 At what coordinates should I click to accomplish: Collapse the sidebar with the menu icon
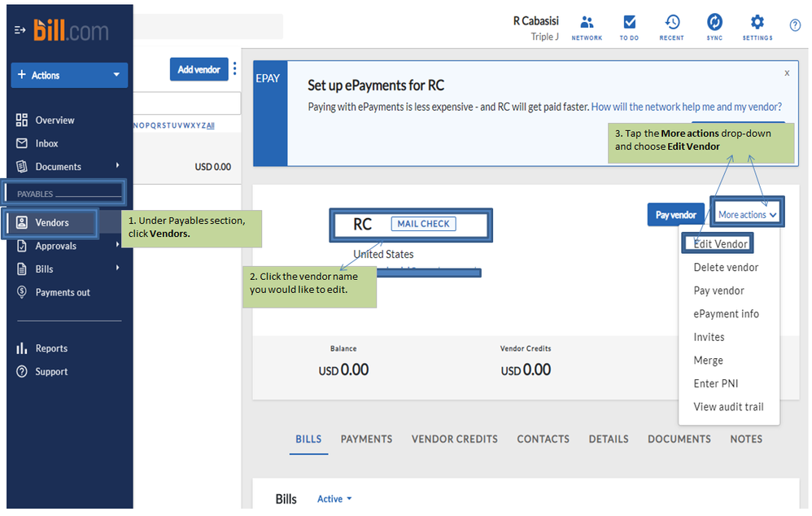(x=20, y=30)
